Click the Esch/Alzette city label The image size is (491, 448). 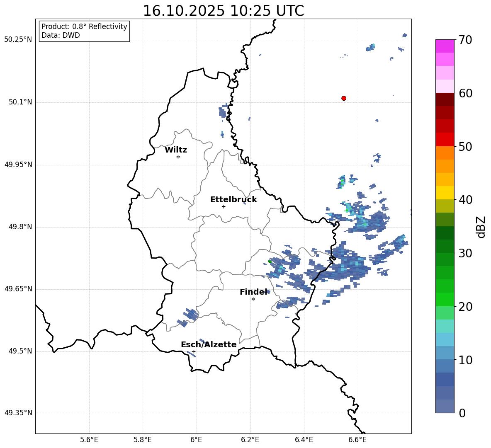pyautogui.click(x=209, y=344)
